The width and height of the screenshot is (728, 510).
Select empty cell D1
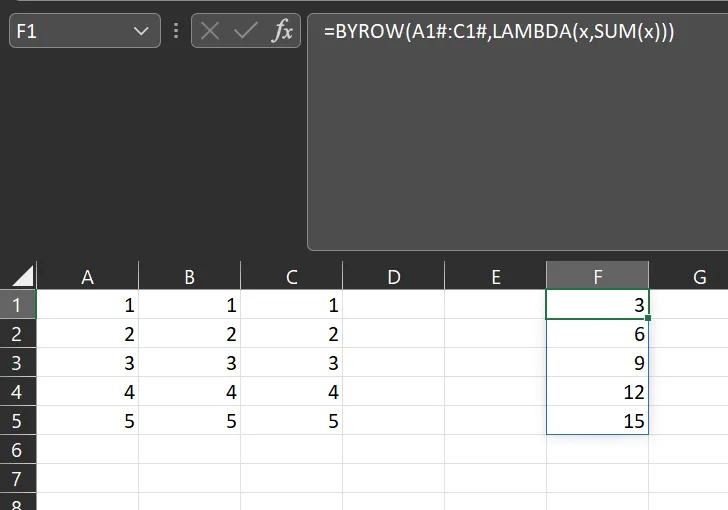[x=394, y=305]
